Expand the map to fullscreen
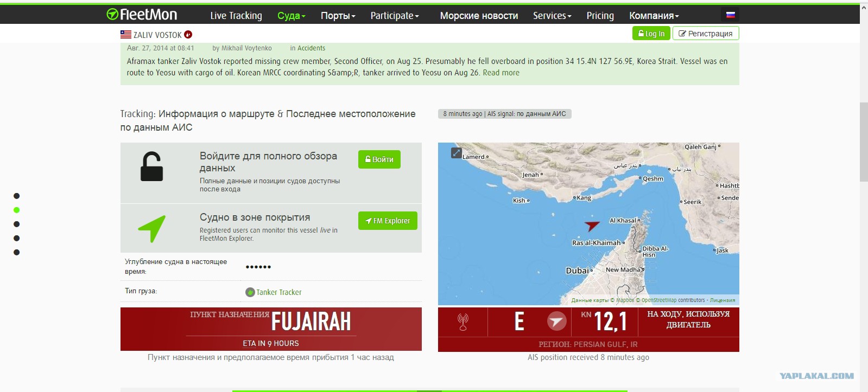The image size is (868, 392). tap(457, 153)
